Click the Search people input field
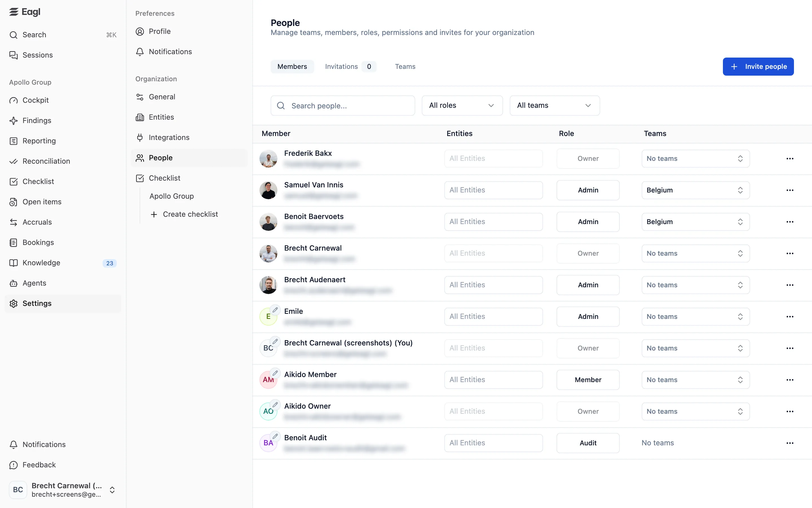This screenshot has height=508, width=812. tap(343, 106)
